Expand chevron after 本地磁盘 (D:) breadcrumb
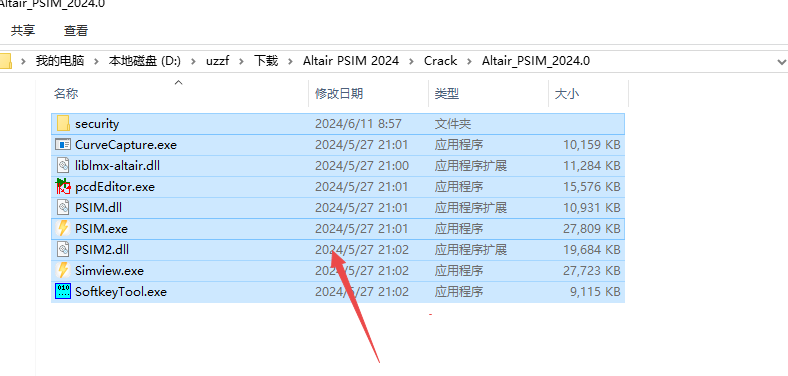The image size is (788, 376). point(193,61)
